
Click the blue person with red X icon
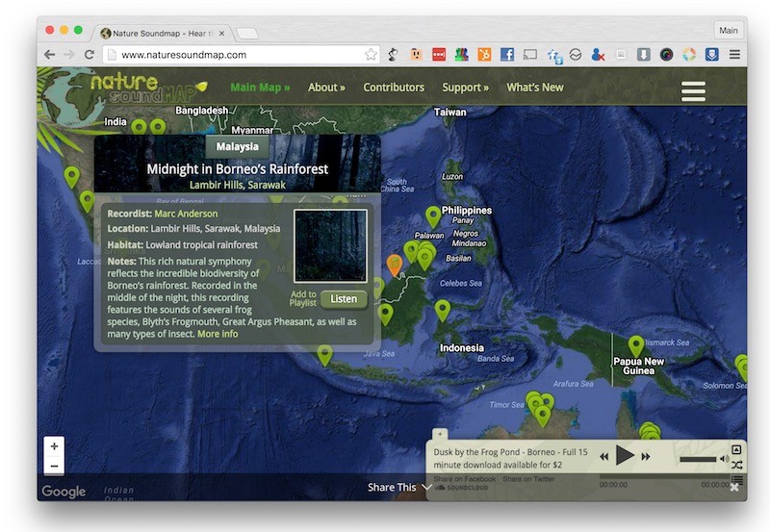pyautogui.click(x=598, y=55)
